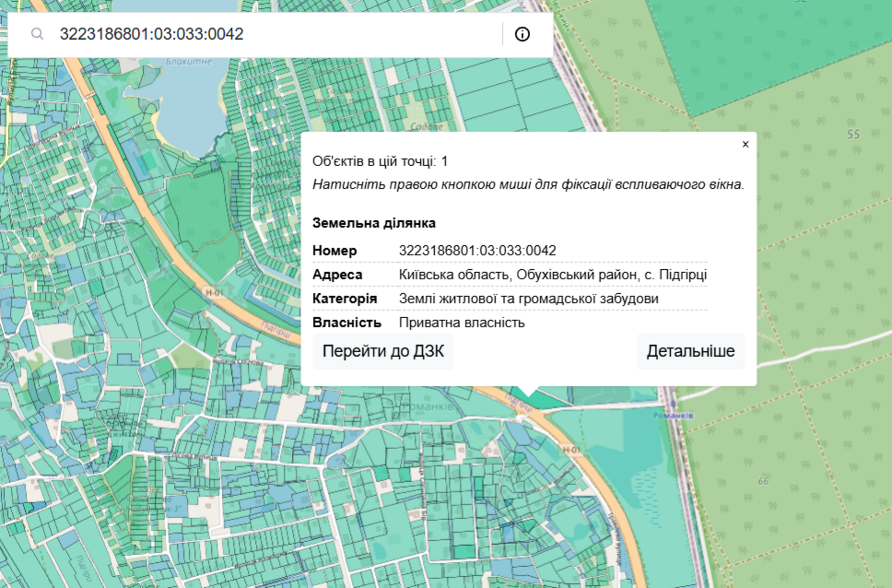Viewport: 892px width, 588px height.
Task: Click the Категорія row land-use text
Action: [528, 299]
